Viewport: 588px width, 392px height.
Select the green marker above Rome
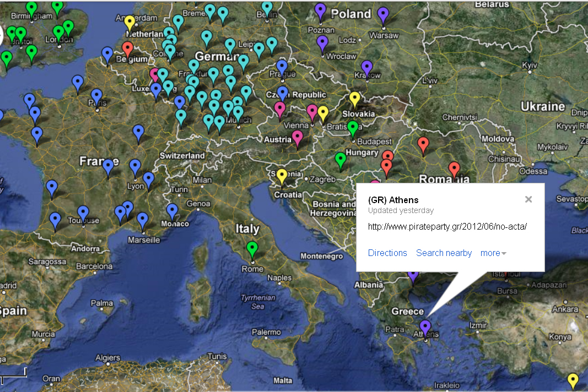(252, 248)
